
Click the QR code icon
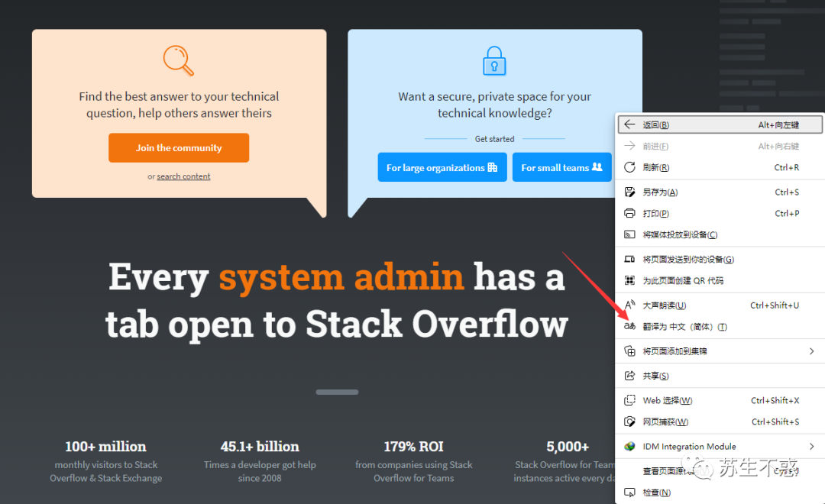629,280
